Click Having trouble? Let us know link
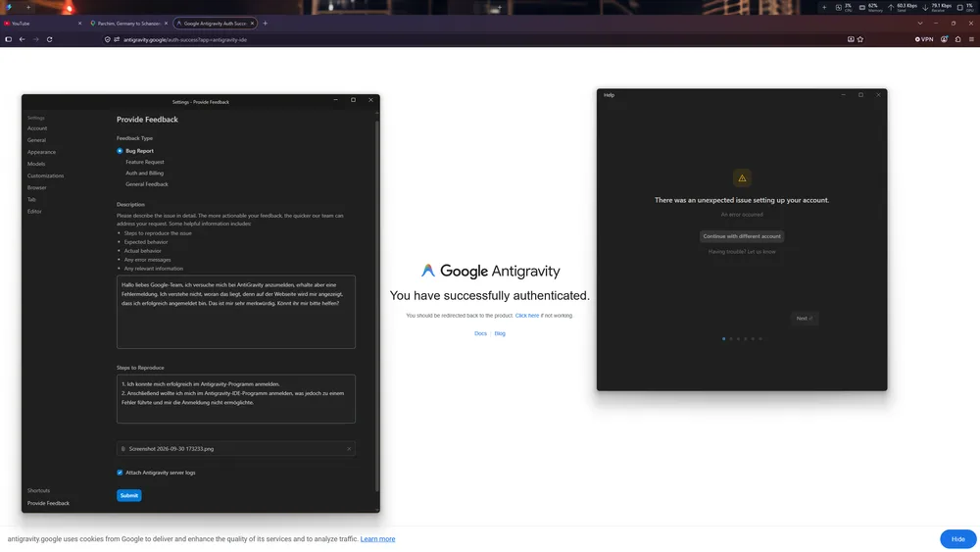The width and height of the screenshot is (980, 552). pos(742,252)
